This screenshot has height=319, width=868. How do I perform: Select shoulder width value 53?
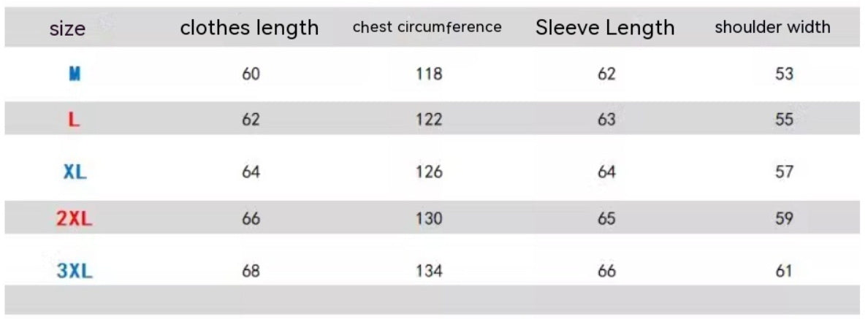point(784,74)
